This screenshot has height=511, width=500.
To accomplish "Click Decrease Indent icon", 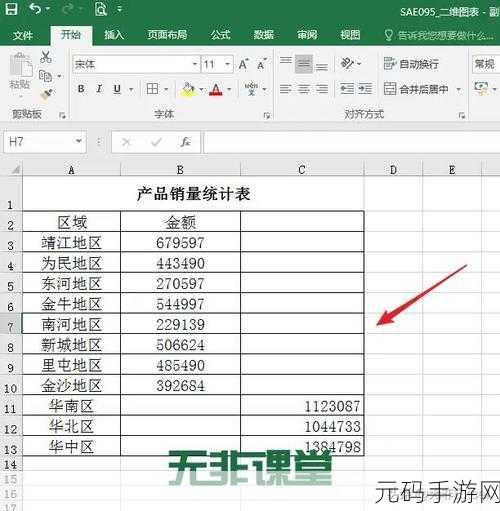I will tap(347, 89).
